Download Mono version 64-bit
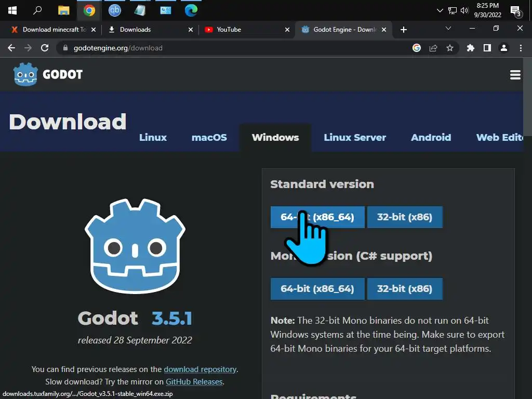Image resolution: width=532 pixels, height=399 pixels. coord(317,289)
